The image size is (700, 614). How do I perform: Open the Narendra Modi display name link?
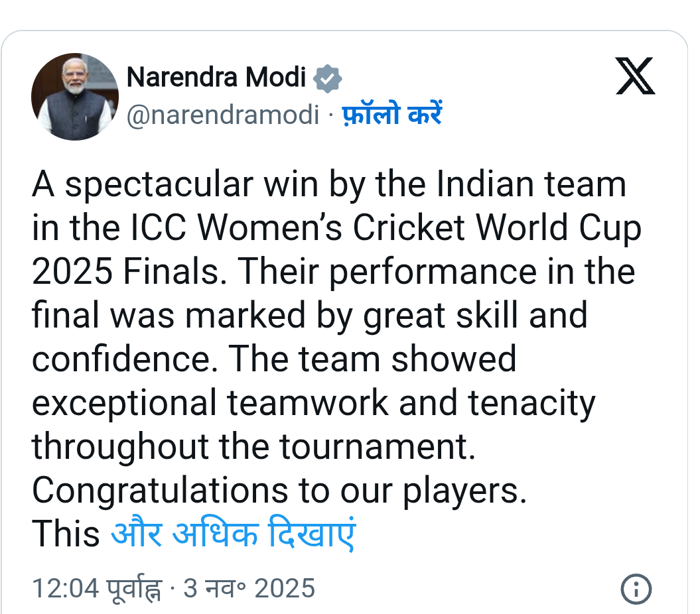click(216, 78)
